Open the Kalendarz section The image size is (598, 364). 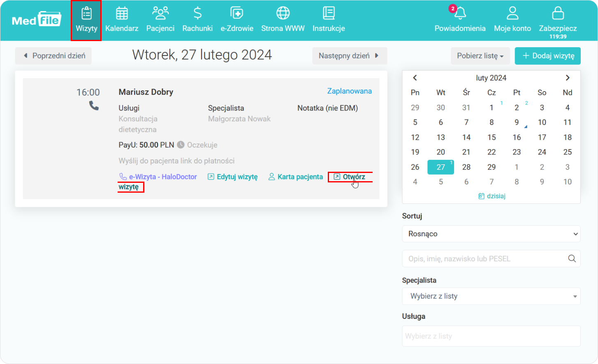(x=122, y=20)
